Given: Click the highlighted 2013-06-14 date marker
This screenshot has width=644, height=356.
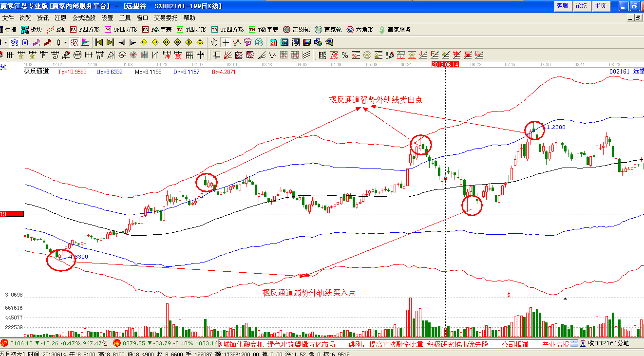Looking at the screenshot, I should [445, 64].
